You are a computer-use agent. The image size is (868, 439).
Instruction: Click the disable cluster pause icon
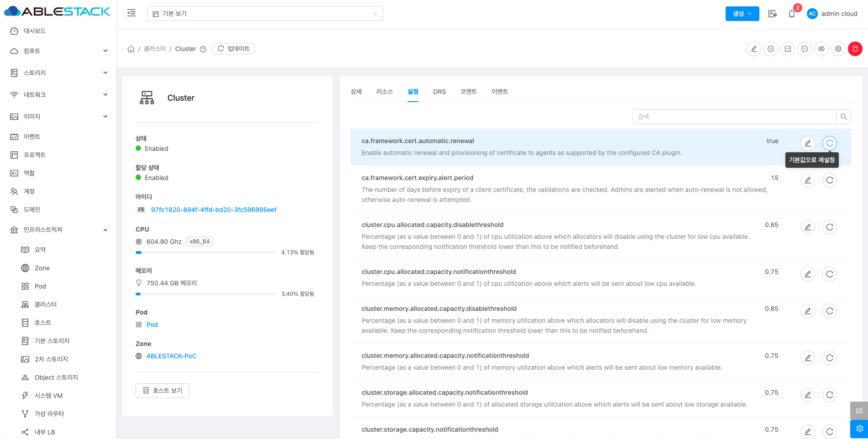coord(771,49)
